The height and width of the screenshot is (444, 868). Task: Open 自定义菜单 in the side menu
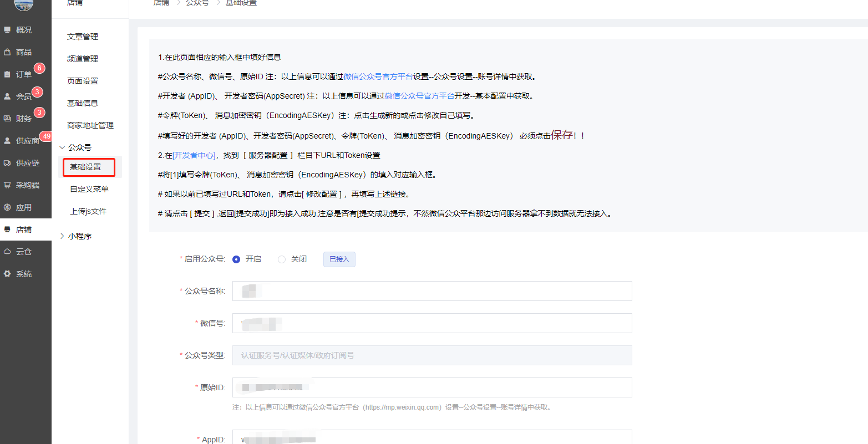(89, 189)
